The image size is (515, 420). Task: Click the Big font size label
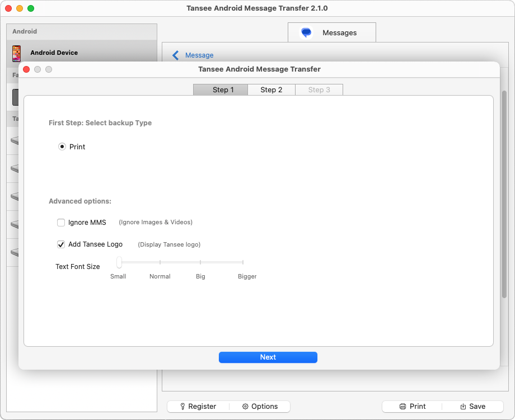[200, 276]
